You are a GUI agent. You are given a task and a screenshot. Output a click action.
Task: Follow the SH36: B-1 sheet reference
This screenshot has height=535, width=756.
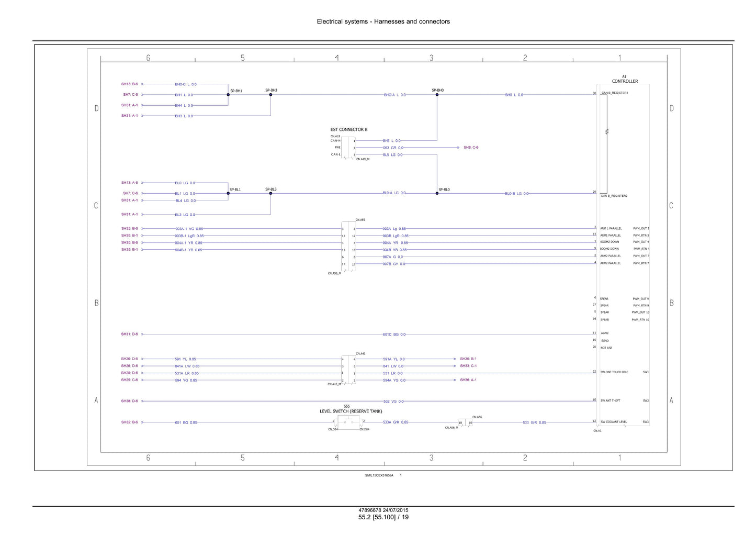tap(468, 359)
